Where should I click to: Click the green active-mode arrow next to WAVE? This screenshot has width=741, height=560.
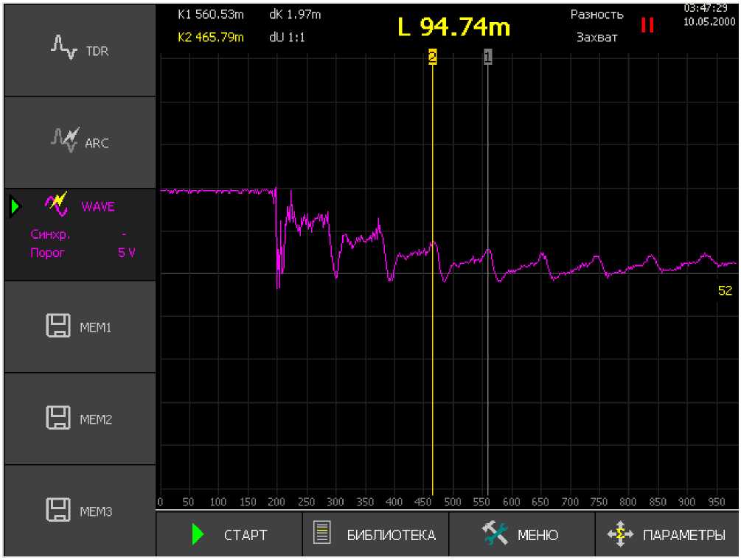15,206
